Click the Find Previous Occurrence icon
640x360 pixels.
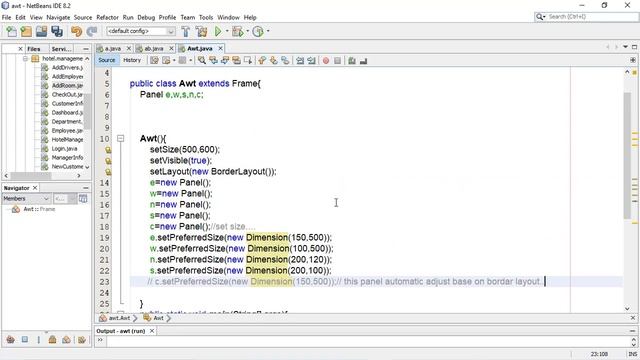click(213, 60)
